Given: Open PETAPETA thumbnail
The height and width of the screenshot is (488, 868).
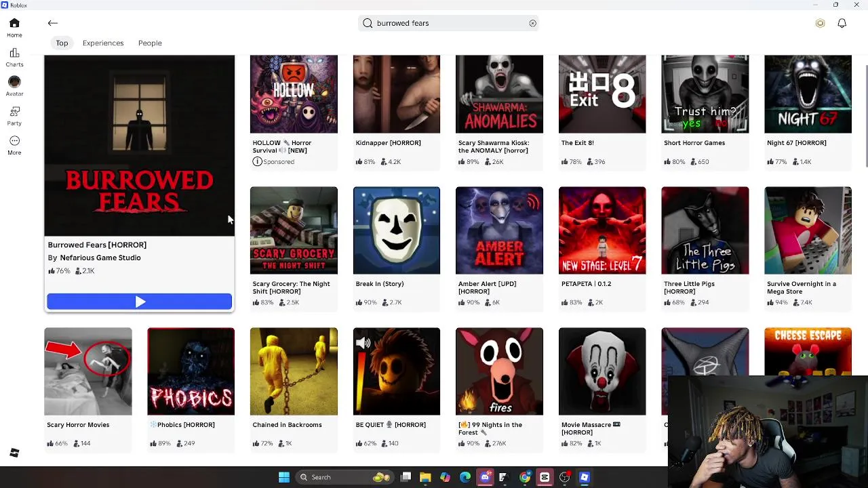Looking at the screenshot, I should click(x=602, y=230).
